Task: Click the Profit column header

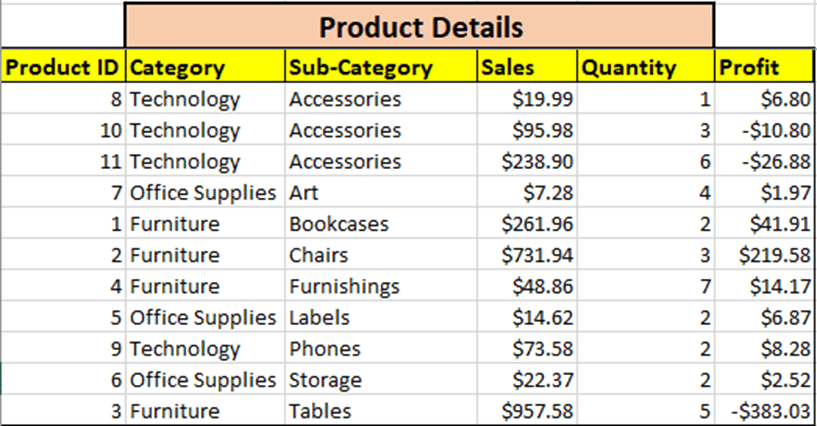Action: pos(764,66)
